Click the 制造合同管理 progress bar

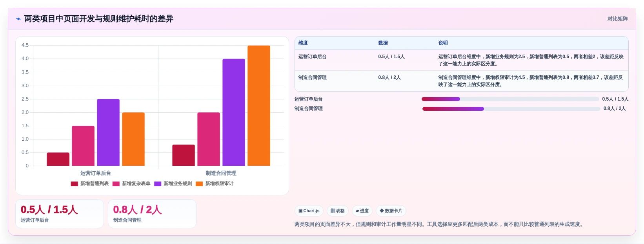(511, 109)
